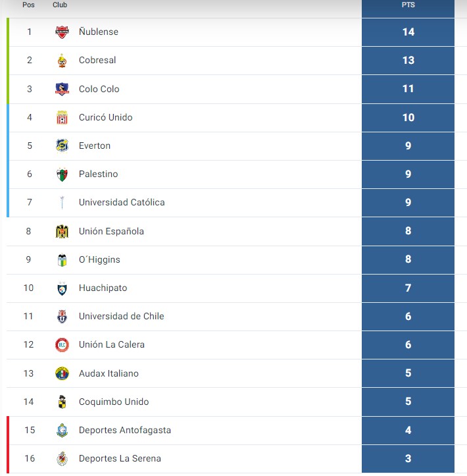Select the Deportes La Serena team name
The width and height of the screenshot is (467, 476).
120,458
